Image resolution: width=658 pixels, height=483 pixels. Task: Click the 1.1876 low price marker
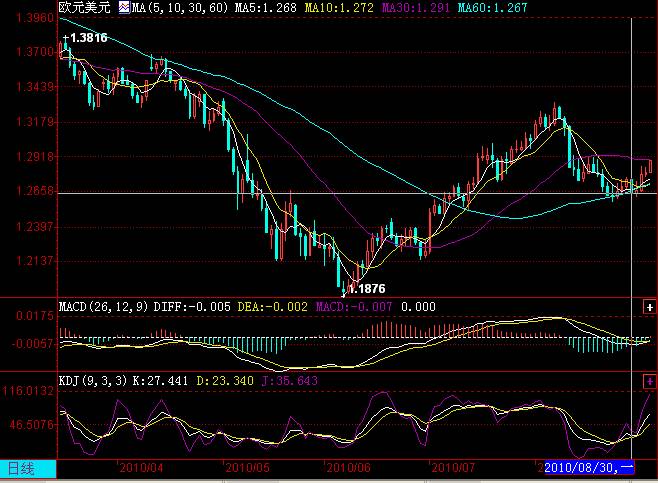coord(367,289)
